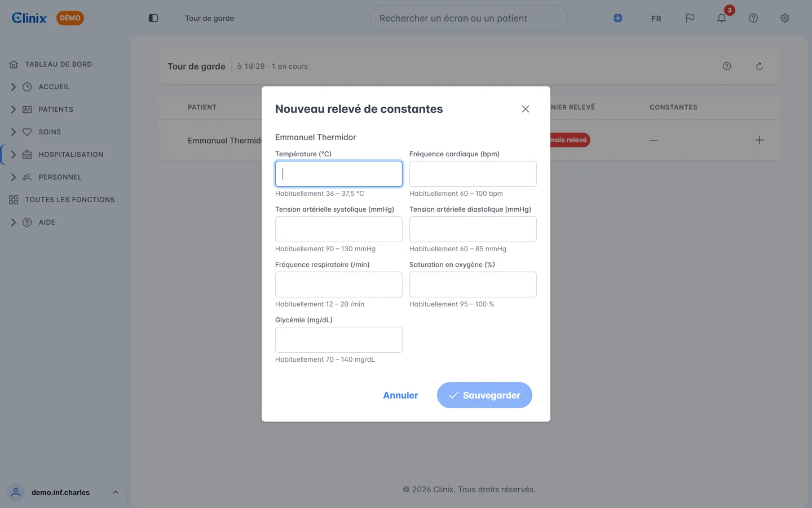Refresh the Tour de garde list
812x508 pixels.
click(760, 66)
